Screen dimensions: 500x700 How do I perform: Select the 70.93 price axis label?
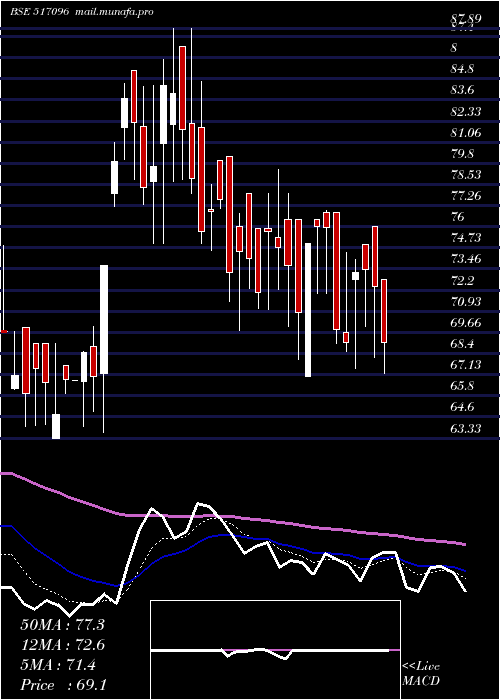tap(466, 302)
